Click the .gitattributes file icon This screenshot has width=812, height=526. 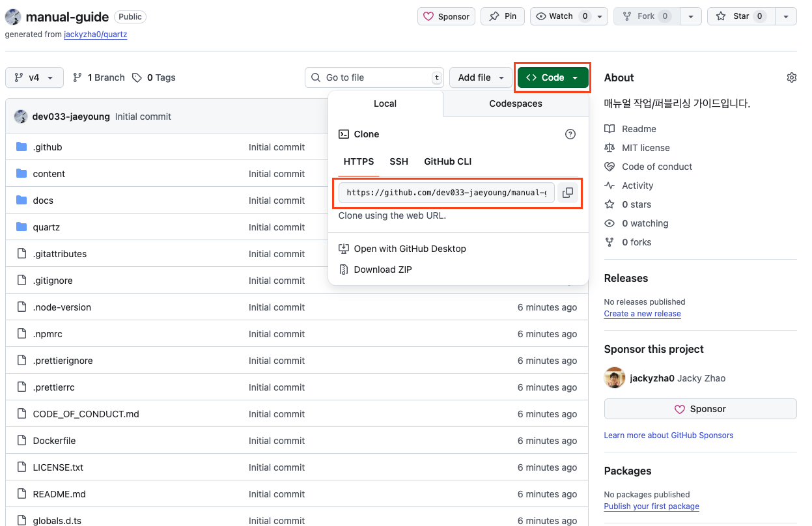click(x=21, y=254)
